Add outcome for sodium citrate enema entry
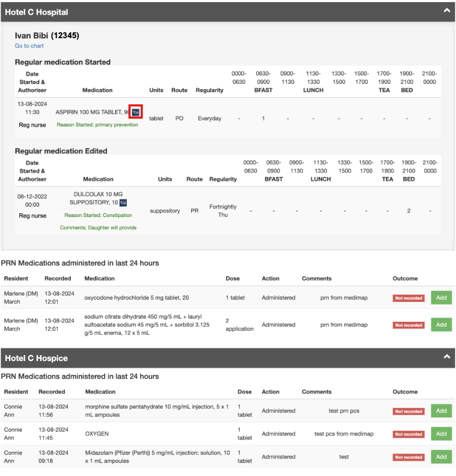 click(441, 324)
